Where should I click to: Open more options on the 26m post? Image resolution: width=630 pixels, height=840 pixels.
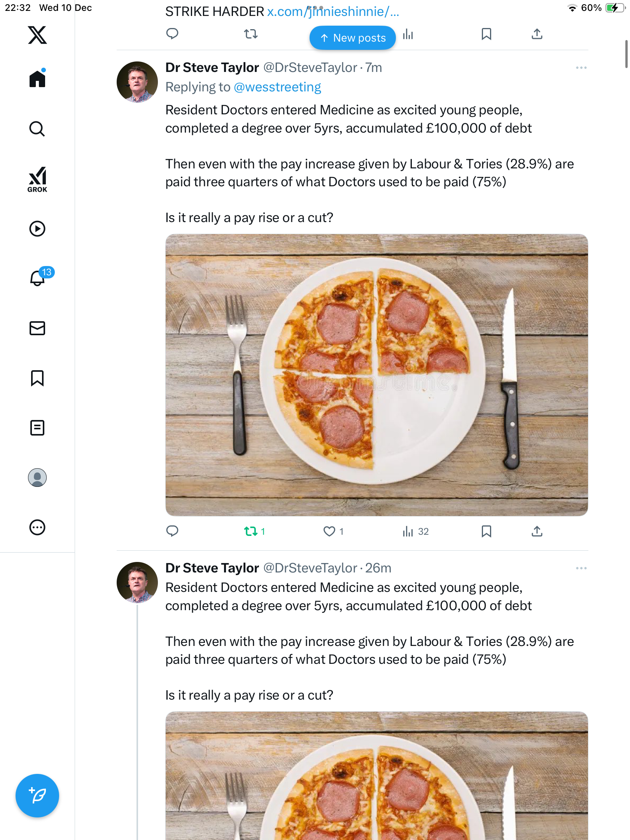pos(581,568)
